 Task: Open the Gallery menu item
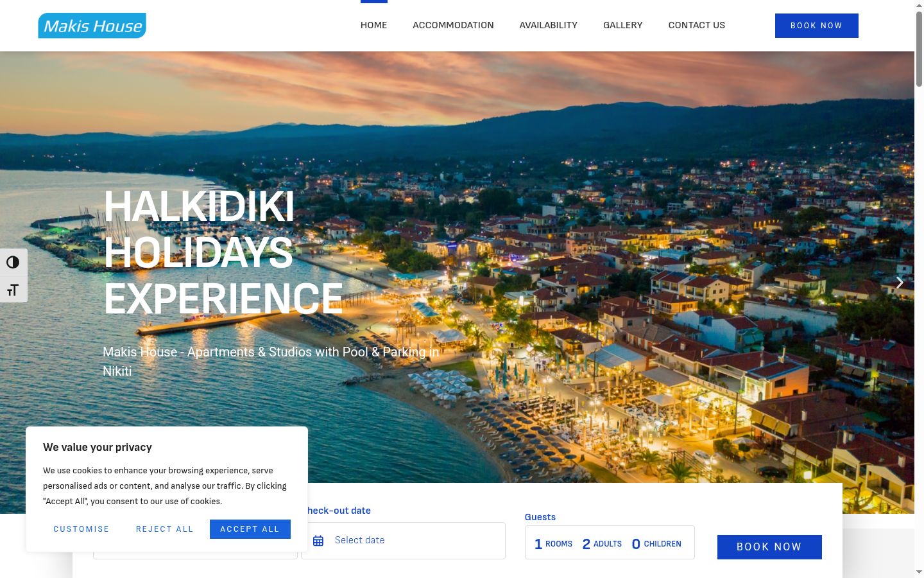click(x=623, y=25)
